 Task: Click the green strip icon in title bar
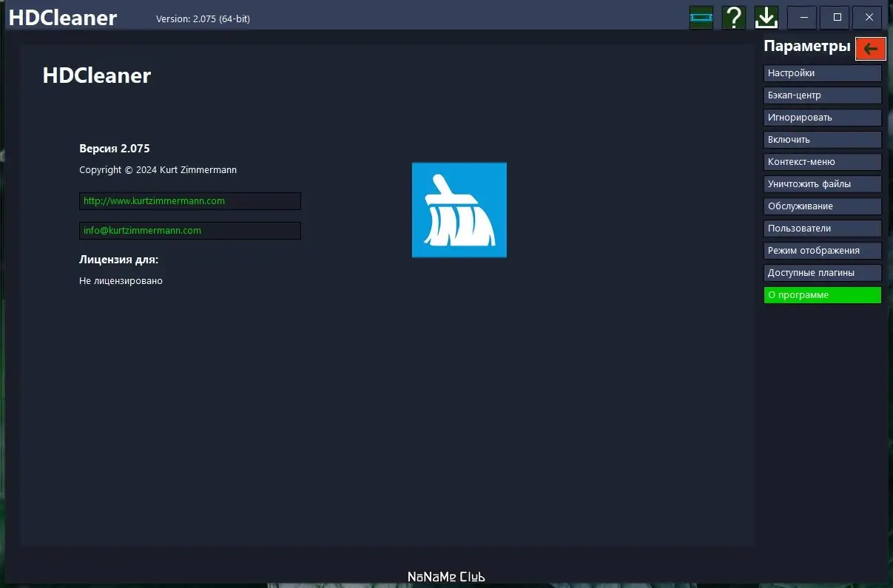point(701,17)
